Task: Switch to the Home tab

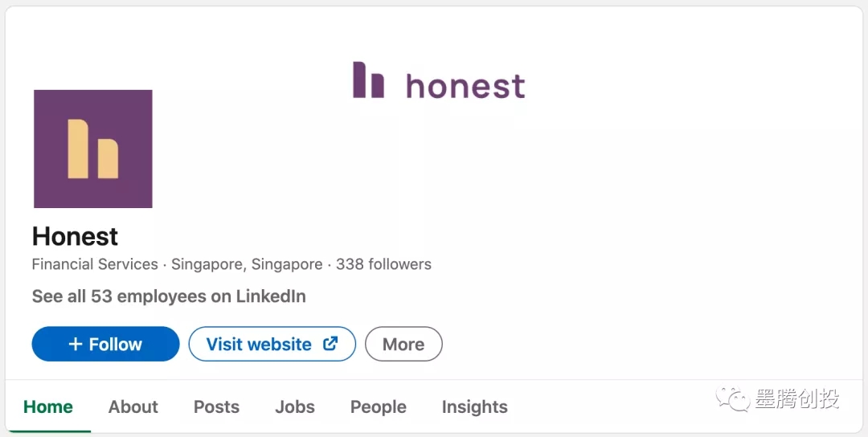Action: 48,406
